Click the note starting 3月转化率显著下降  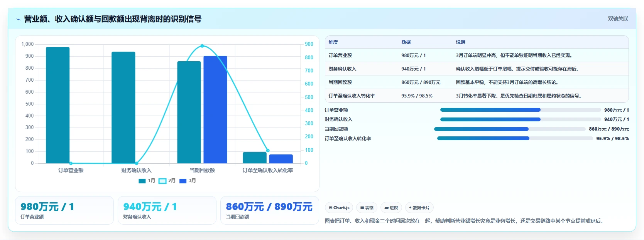(519, 96)
